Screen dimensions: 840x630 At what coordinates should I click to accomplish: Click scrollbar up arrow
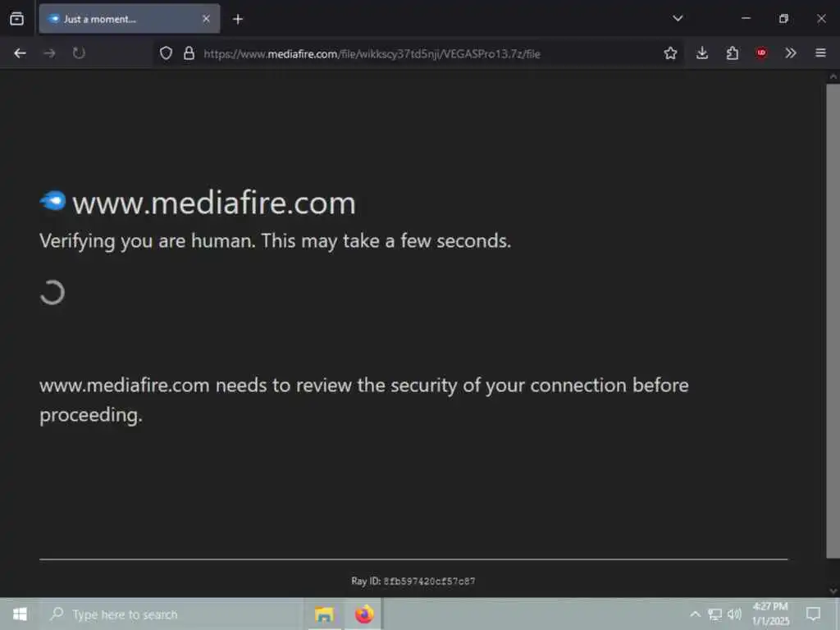point(833,76)
